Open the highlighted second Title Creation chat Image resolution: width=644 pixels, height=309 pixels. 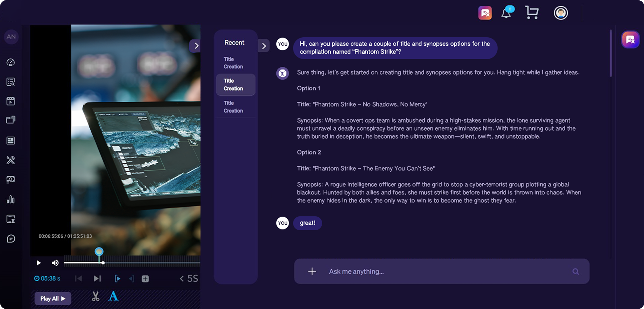pos(236,85)
